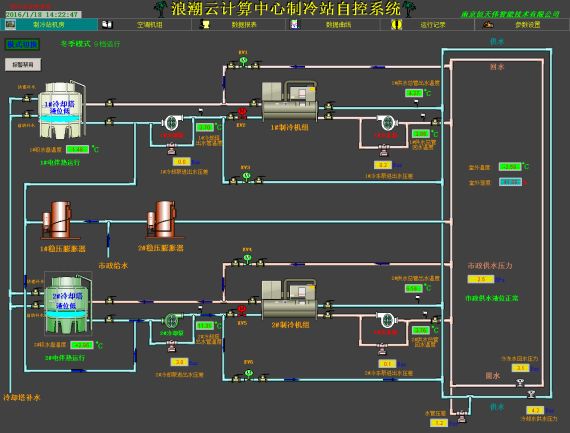Open the 参数设置 tab
570x433 pixels.
pyautogui.click(x=522, y=25)
